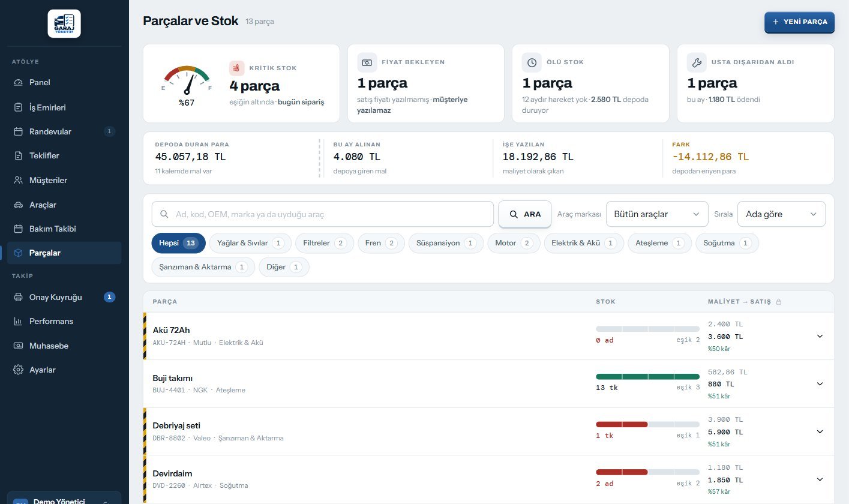Viewport: 849px width, 504px height.
Task: Open Muhasebe in the sidebar menu
Action: click(64, 346)
